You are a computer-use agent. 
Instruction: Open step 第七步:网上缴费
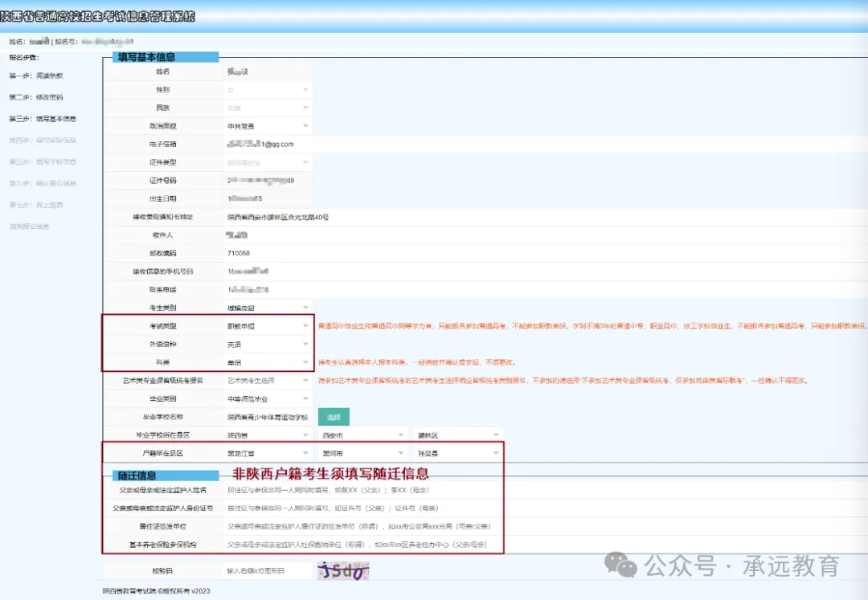[36, 205]
